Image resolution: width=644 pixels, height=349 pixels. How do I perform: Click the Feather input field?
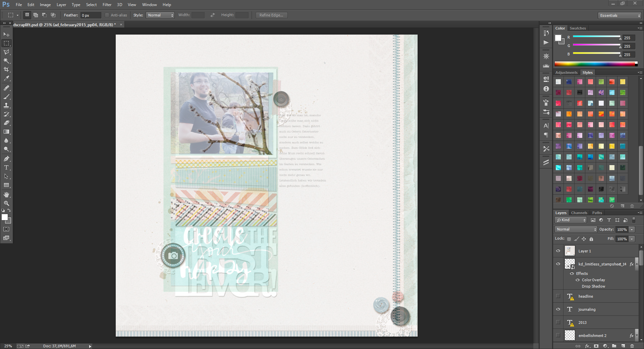click(91, 15)
